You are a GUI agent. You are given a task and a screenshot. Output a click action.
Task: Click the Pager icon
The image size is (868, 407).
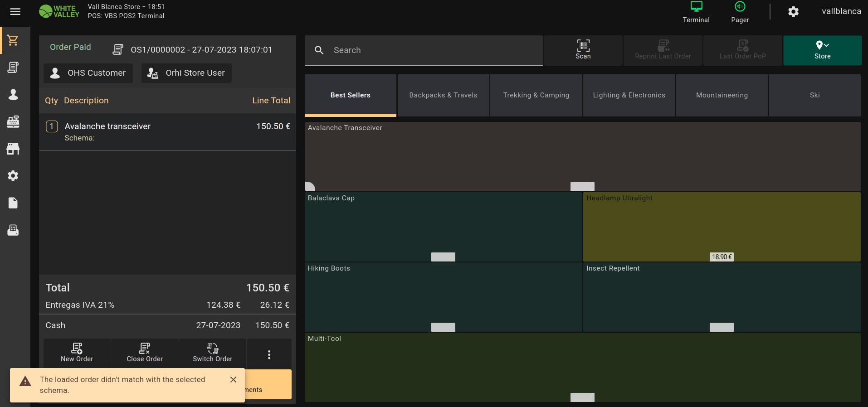[740, 12]
